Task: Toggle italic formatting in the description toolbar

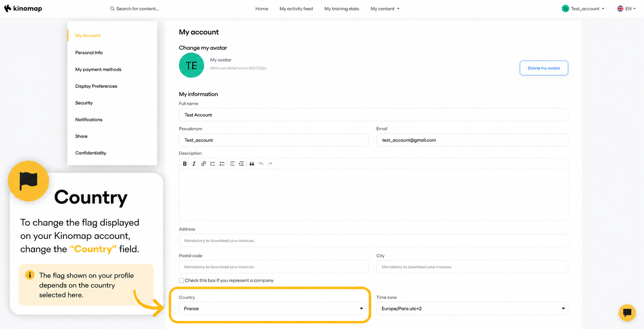Action: (x=194, y=164)
